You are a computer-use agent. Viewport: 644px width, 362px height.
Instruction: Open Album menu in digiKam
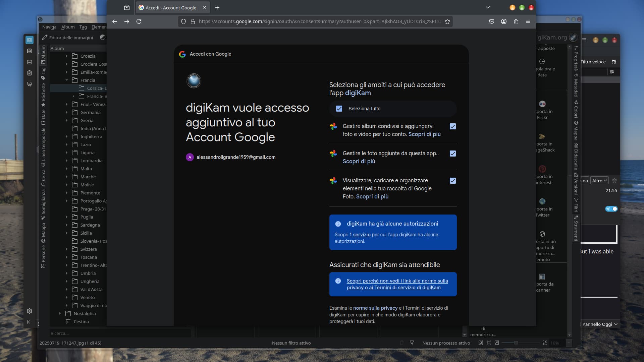click(x=68, y=27)
